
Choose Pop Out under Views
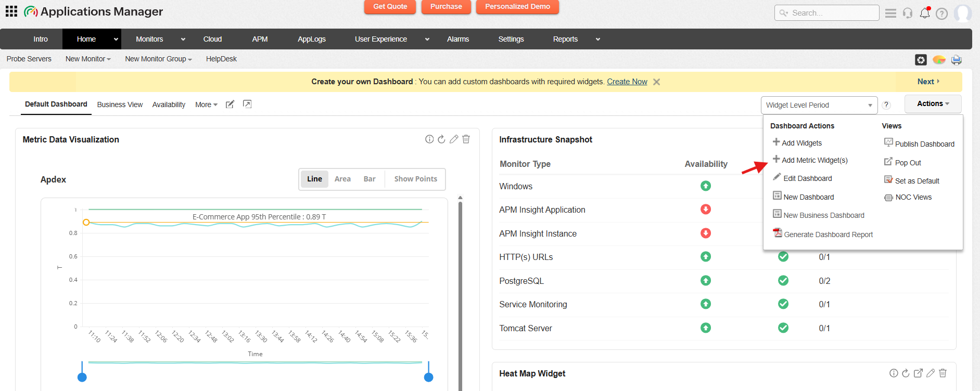pos(902,162)
